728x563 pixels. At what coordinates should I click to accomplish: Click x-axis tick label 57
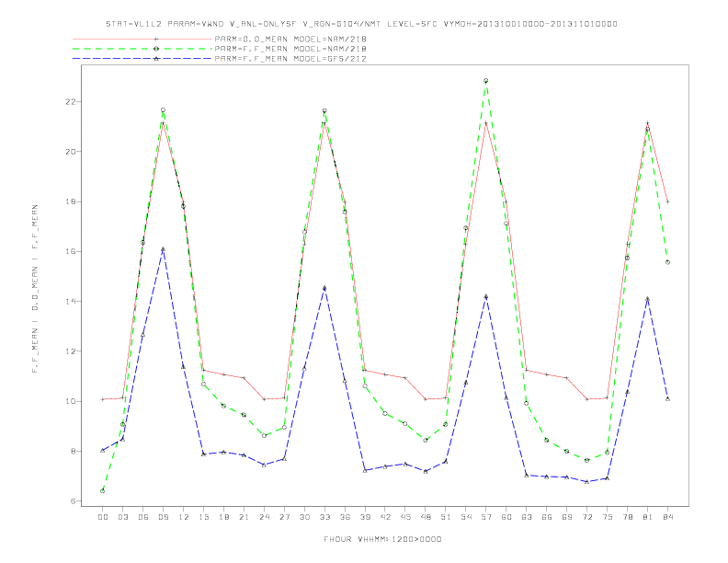coord(486,517)
